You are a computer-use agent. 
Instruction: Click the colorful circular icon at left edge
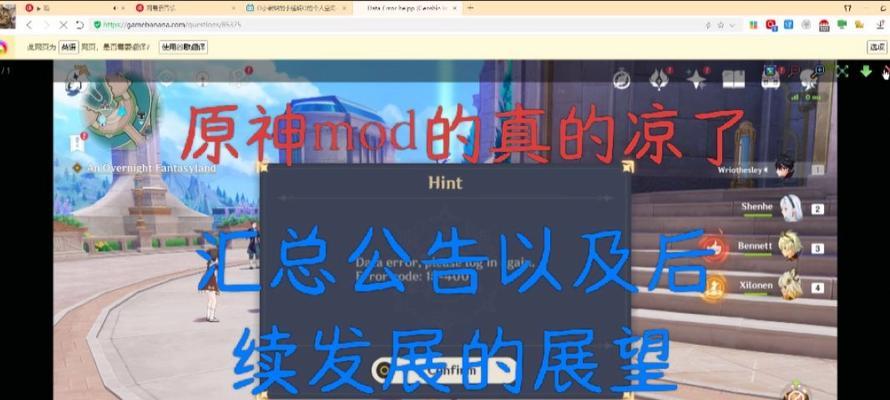click(x=3, y=48)
